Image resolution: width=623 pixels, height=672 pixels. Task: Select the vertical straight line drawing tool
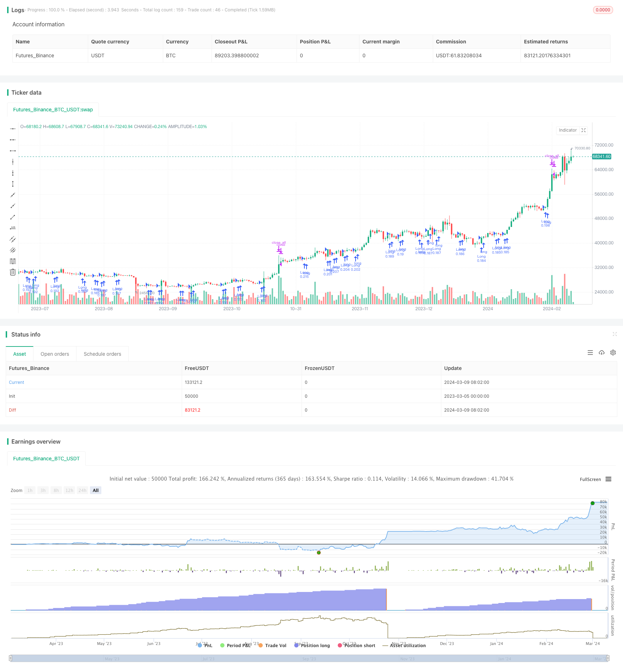tap(13, 162)
